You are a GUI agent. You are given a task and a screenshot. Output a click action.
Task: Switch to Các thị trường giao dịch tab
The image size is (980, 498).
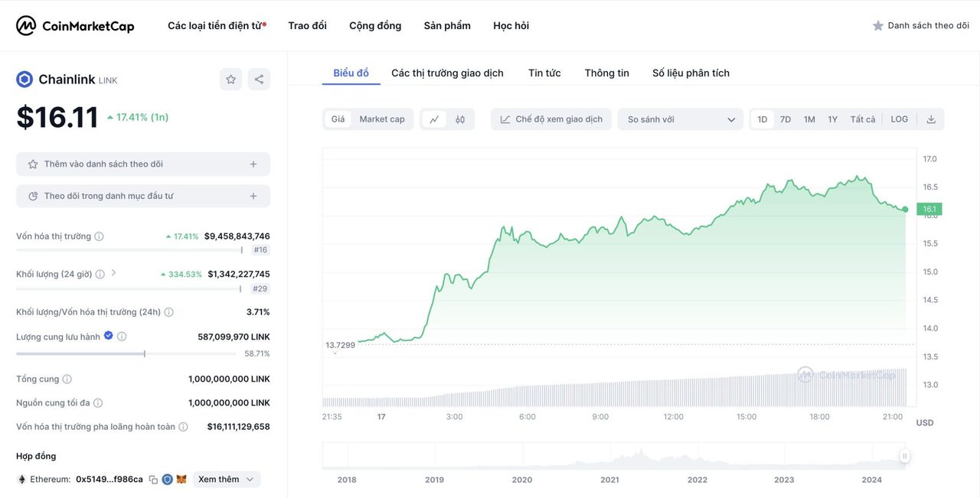448,73
